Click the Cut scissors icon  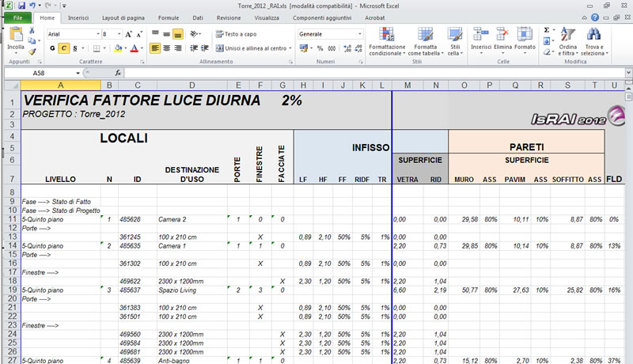(32, 30)
